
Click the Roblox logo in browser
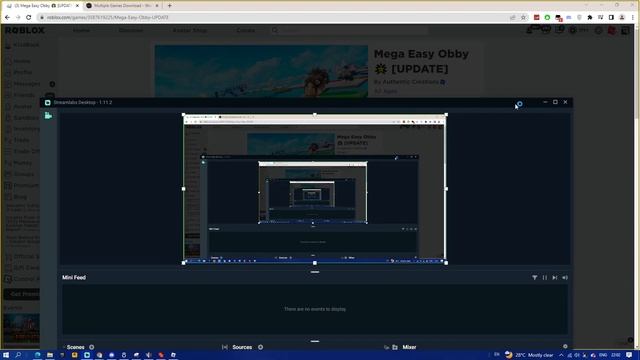(24, 31)
